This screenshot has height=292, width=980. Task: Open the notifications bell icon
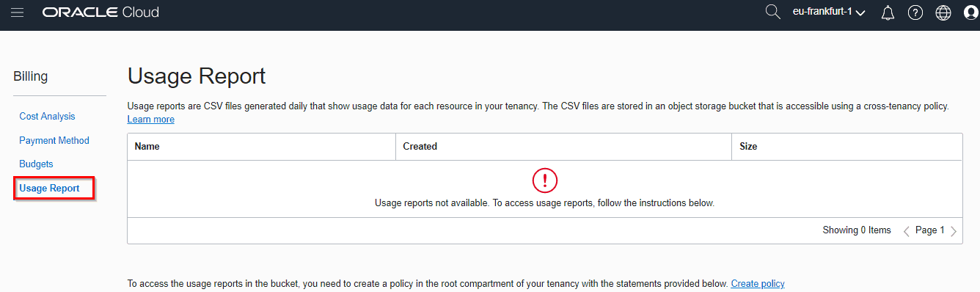(x=888, y=12)
